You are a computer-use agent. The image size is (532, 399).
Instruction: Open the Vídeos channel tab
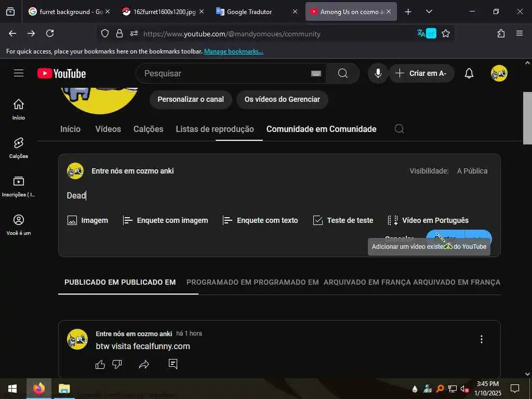tap(108, 129)
